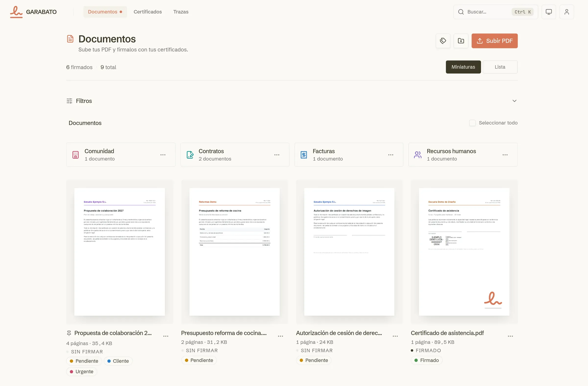Open the user account icon
The image size is (588, 386).
point(567,12)
